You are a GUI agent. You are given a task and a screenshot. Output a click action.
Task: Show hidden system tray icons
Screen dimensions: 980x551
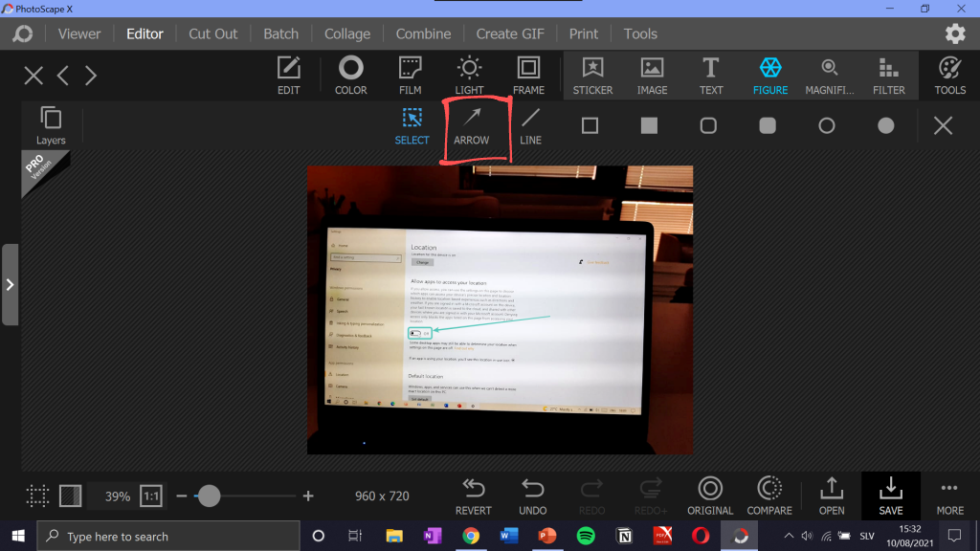click(789, 536)
